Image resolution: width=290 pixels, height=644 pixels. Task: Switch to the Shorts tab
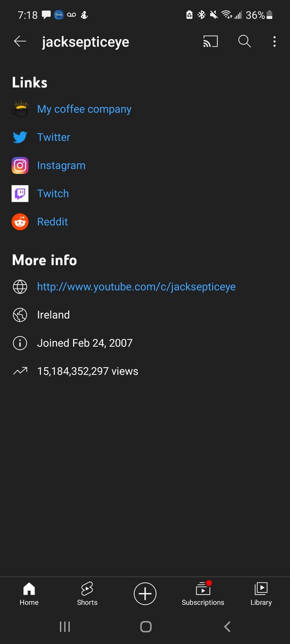pos(87,594)
